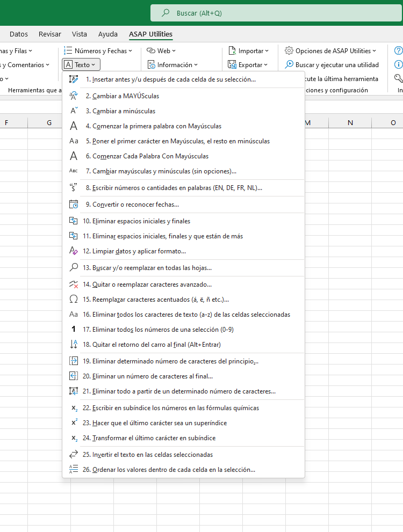Go to the Vista ribbon tab
This screenshot has height=532, width=403.
click(80, 34)
